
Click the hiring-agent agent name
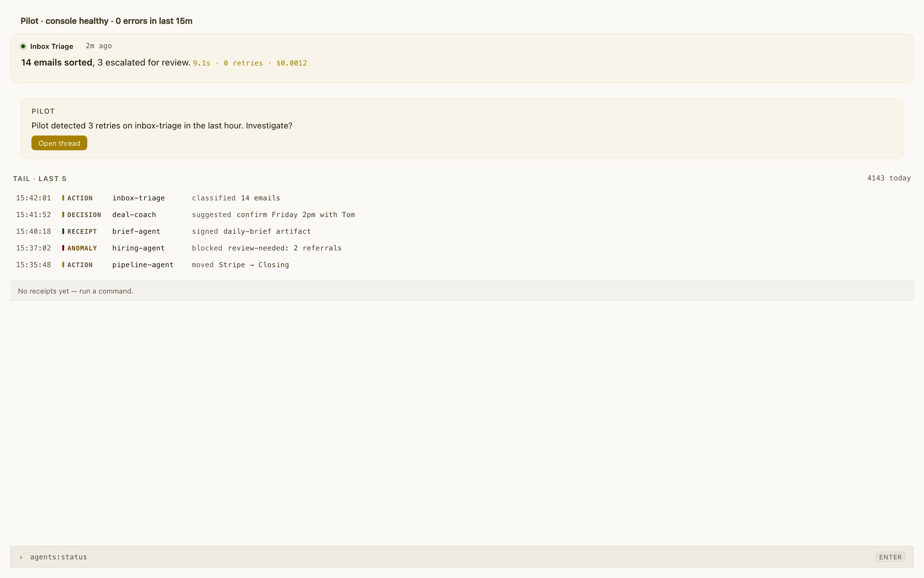[x=139, y=248]
